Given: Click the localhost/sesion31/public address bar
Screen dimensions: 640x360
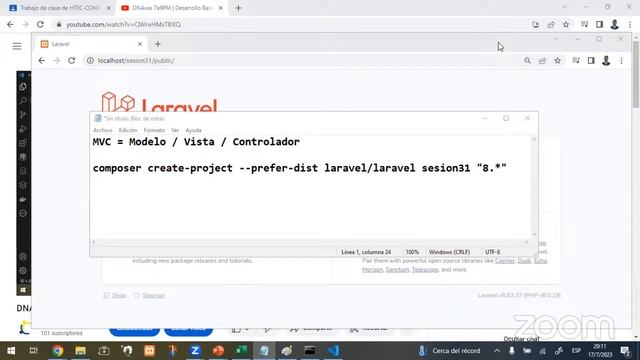Looking at the screenshot, I should coord(302,60).
